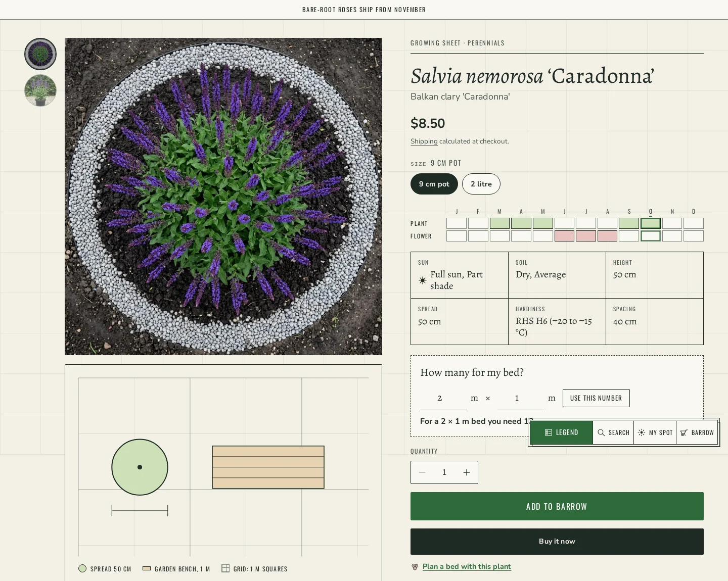Viewport: 728px width, 581px height.
Task: Select the top-down salvia thumbnail
Action: coord(40,54)
